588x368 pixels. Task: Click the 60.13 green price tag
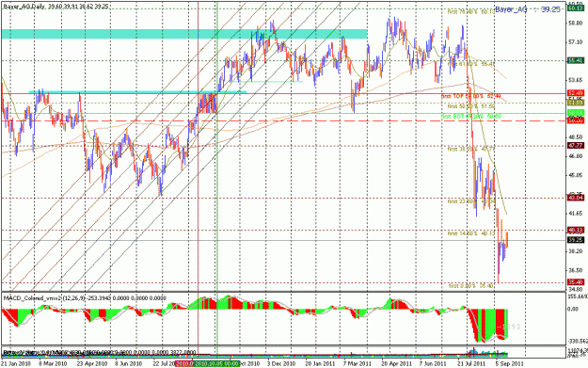(x=576, y=9)
